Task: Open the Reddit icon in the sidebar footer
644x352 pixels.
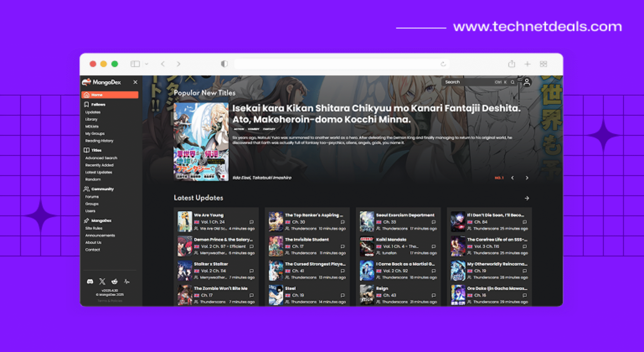Action: tap(114, 282)
